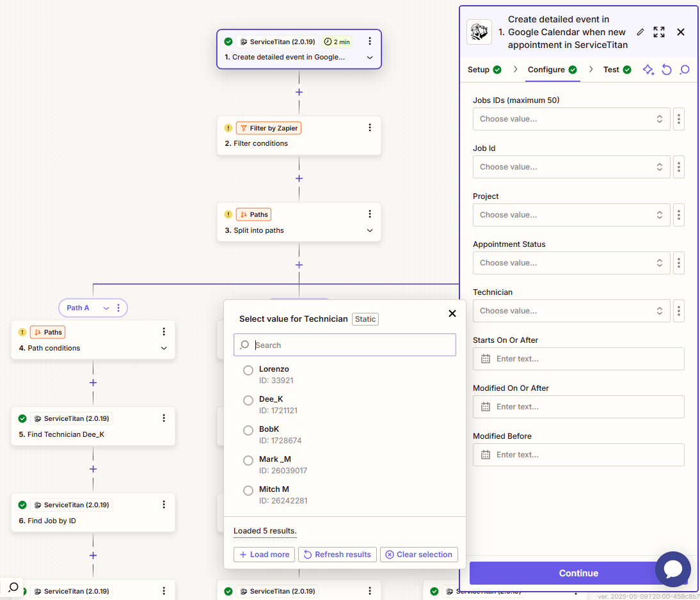Screen dimensions: 700x600
Task: Select the Filter by Zapier step card
Action: 299,136
